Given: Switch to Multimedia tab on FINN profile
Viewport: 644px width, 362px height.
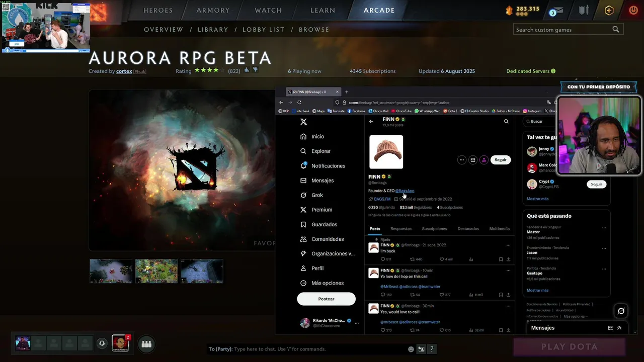Looking at the screenshot, I should coord(500,229).
